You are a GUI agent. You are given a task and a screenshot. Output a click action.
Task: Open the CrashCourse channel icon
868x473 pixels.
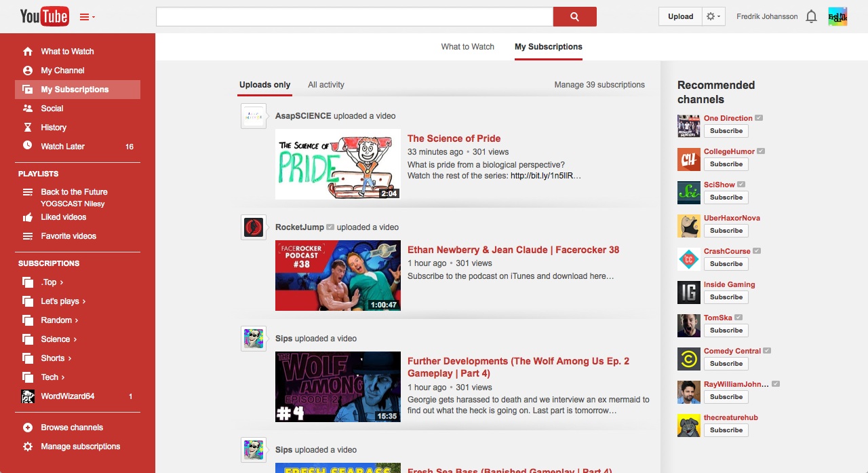(x=688, y=259)
